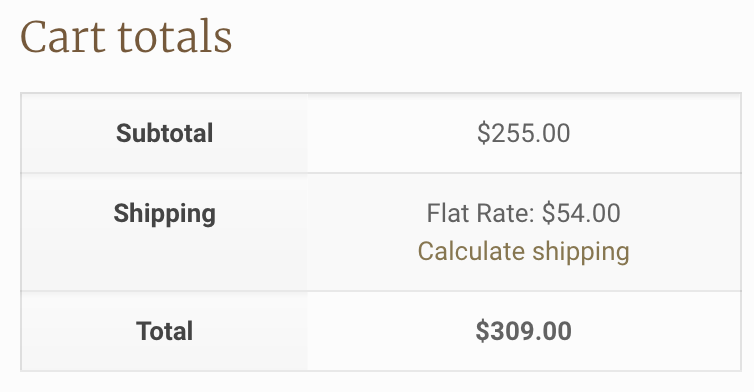This screenshot has height=392, width=754.
Task: Click the cents digits of $255.00
Action: [x=555, y=133]
